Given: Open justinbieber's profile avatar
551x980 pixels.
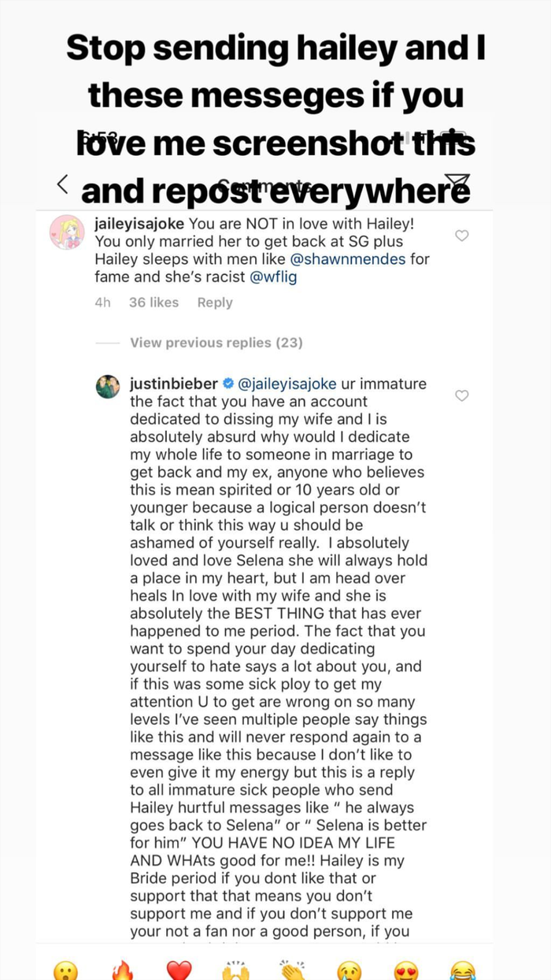Looking at the screenshot, I should (108, 386).
